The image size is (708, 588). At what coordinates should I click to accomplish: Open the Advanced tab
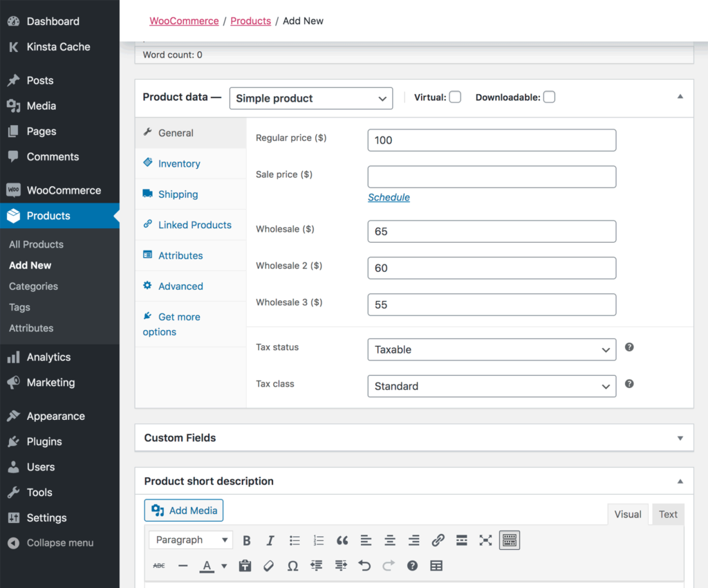pyautogui.click(x=191, y=286)
